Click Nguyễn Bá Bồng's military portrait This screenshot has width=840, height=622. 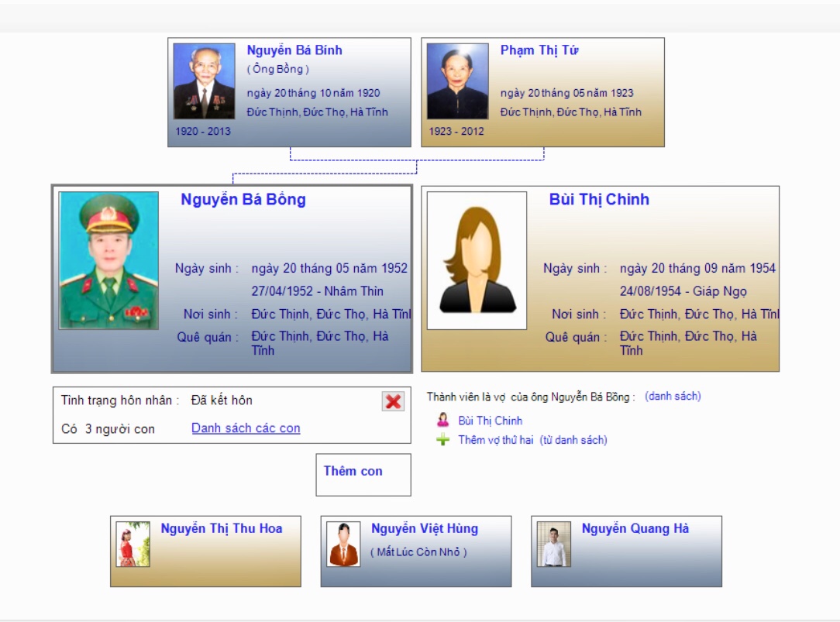[108, 260]
